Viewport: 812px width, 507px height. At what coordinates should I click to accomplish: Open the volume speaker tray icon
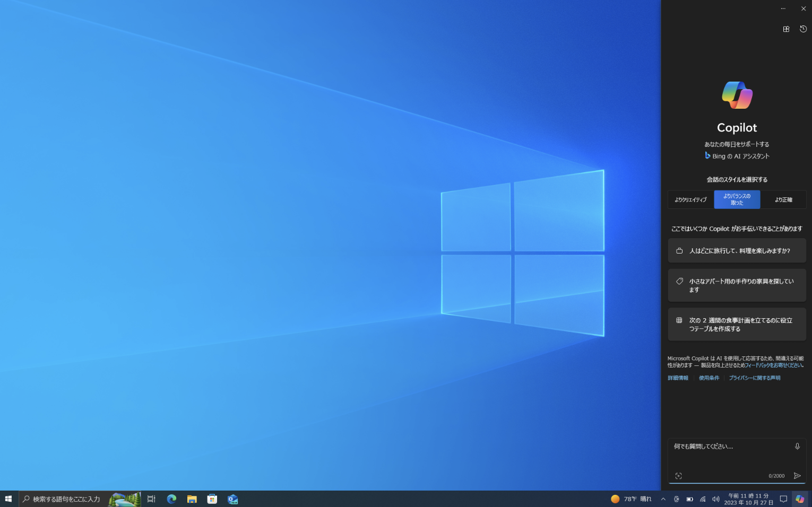(716, 499)
